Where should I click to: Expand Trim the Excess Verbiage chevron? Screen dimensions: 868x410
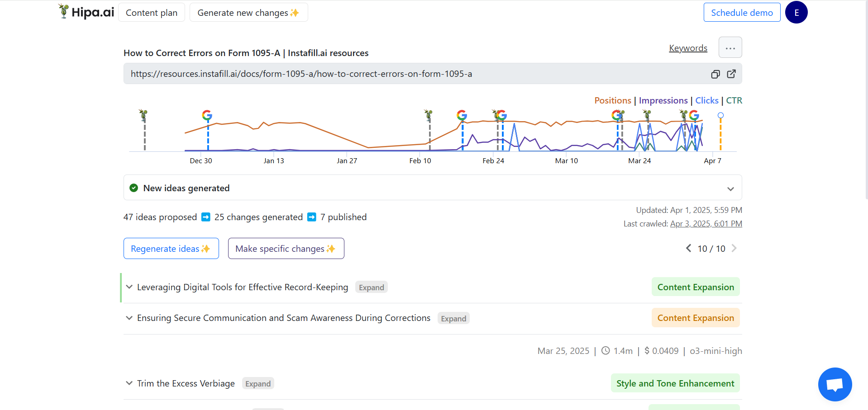click(129, 383)
